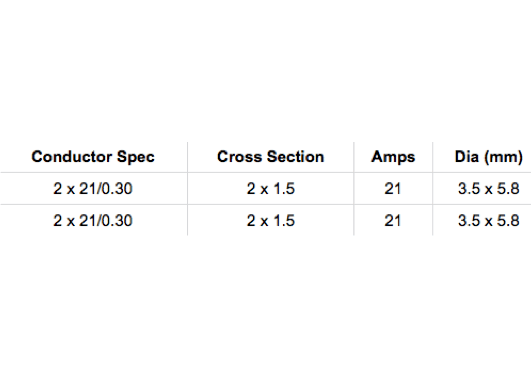The image size is (532, 379).
Task: Click divider between Conductor Spec and Cross Section headers
Action: click(188, 157)
